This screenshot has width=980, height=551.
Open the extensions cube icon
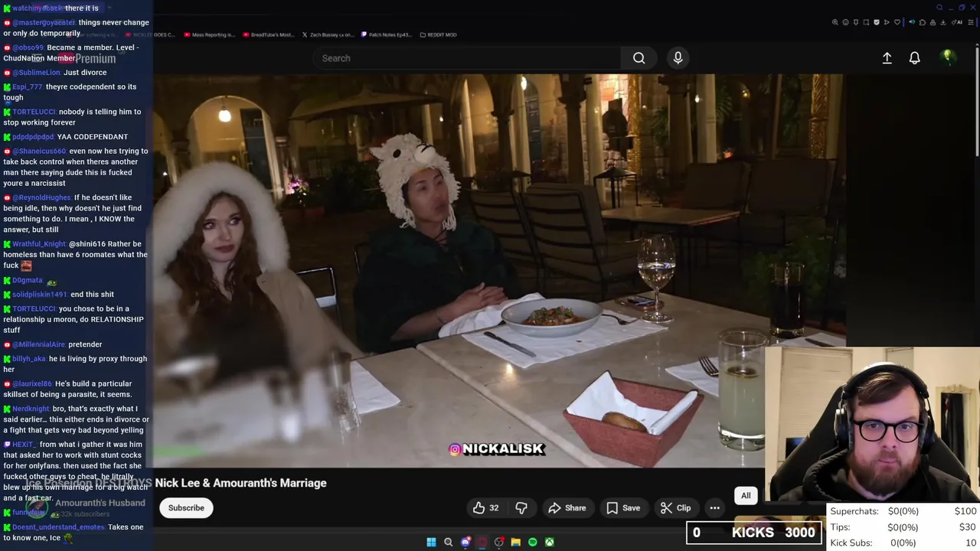923,22
